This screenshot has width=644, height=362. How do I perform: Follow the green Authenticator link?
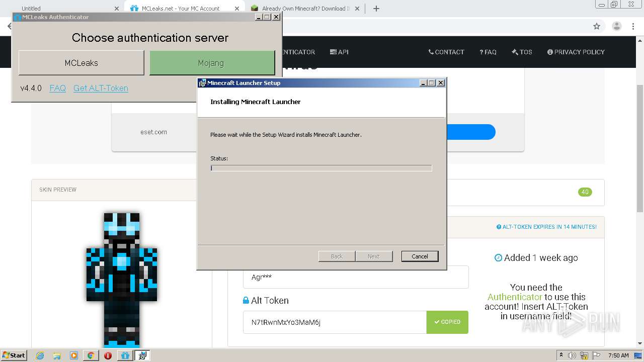point(515,297)
